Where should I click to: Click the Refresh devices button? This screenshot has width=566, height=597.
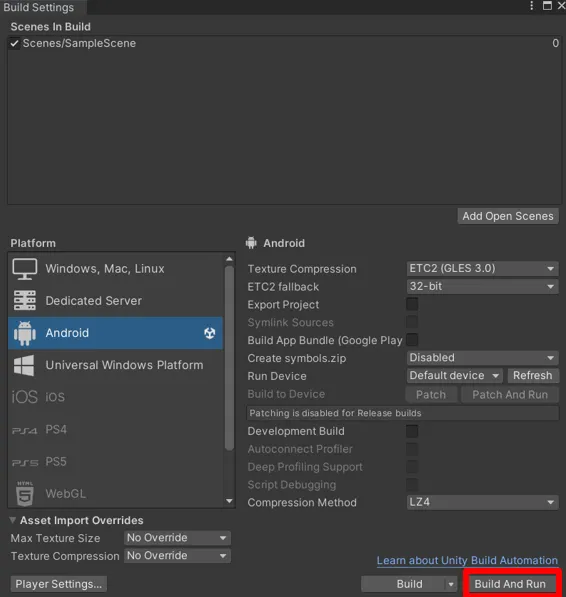(533, 376)
